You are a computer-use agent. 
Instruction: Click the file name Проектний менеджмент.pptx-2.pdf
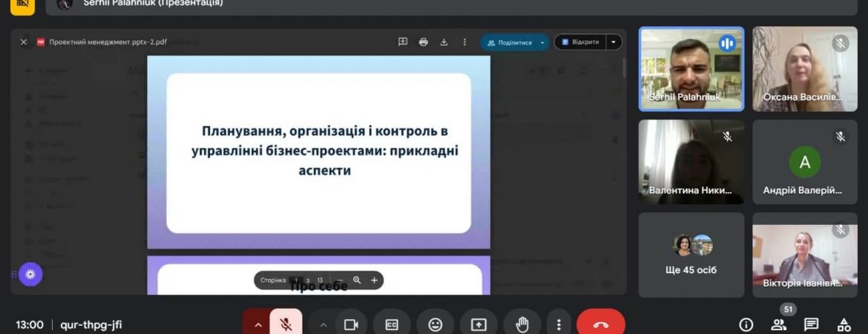point(108,42)
